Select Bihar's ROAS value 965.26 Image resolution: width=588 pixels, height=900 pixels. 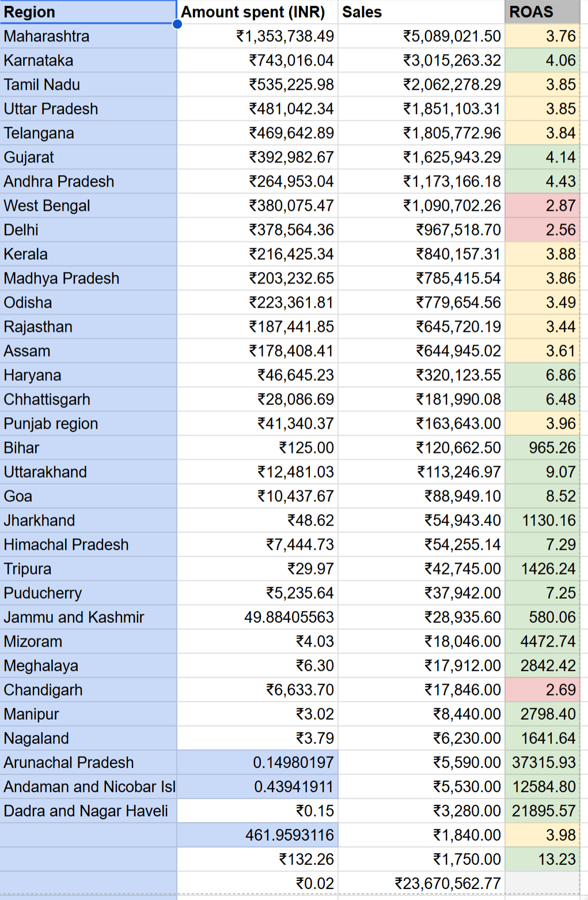tap(542, 448)
